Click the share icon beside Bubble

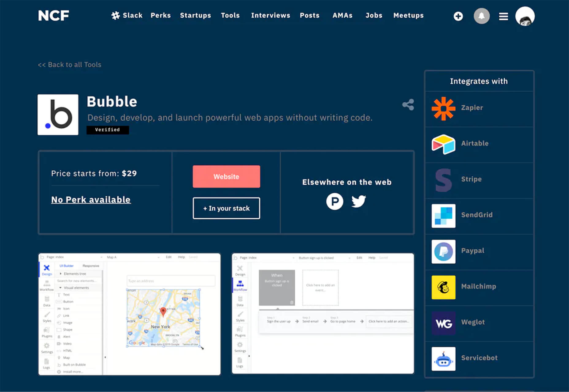pos(408,105)
